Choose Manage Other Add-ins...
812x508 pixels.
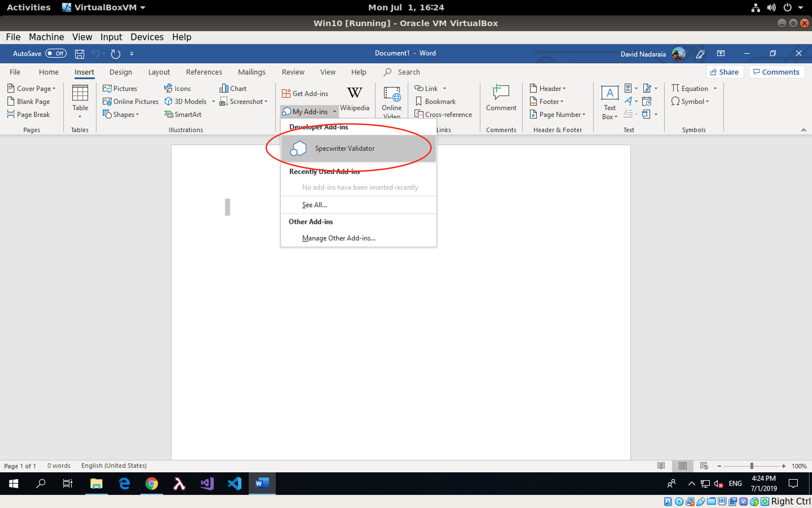click(339, 238)
